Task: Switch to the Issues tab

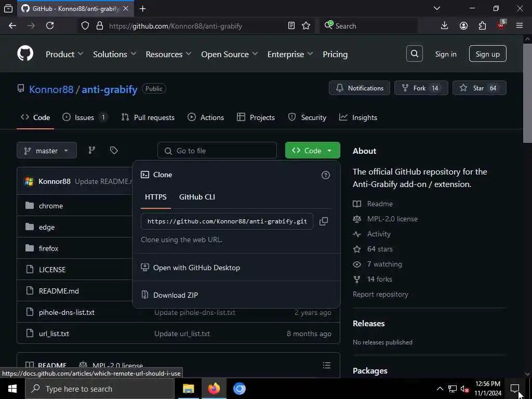Action: [x=85, y=117]
